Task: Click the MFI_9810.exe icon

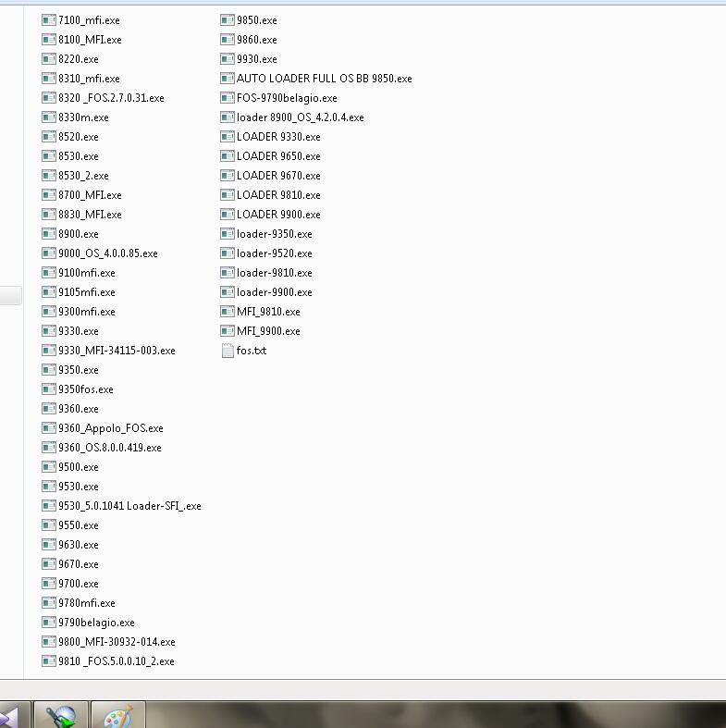Action: click(x=227, y=312)
